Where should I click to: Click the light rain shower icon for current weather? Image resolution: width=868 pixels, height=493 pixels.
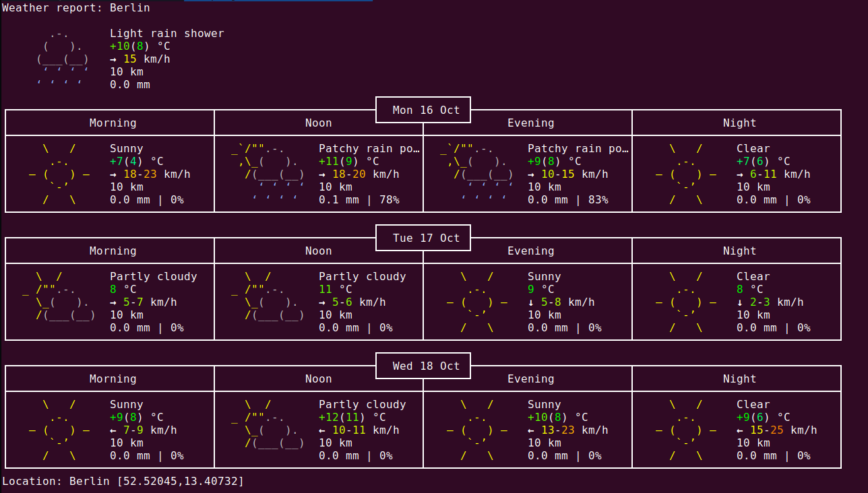pyautogui.click(x=62, y=59)
